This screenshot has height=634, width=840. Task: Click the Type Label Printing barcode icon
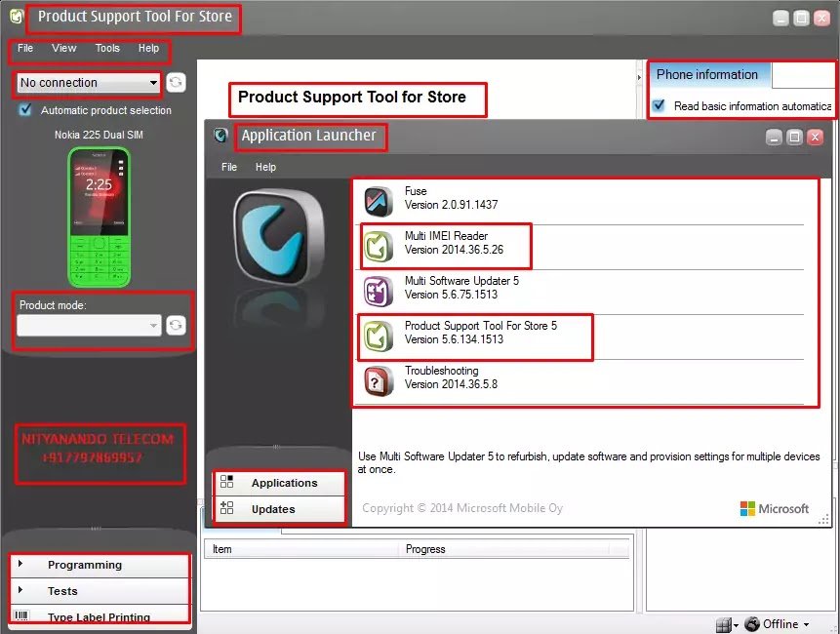click(21, 615)
